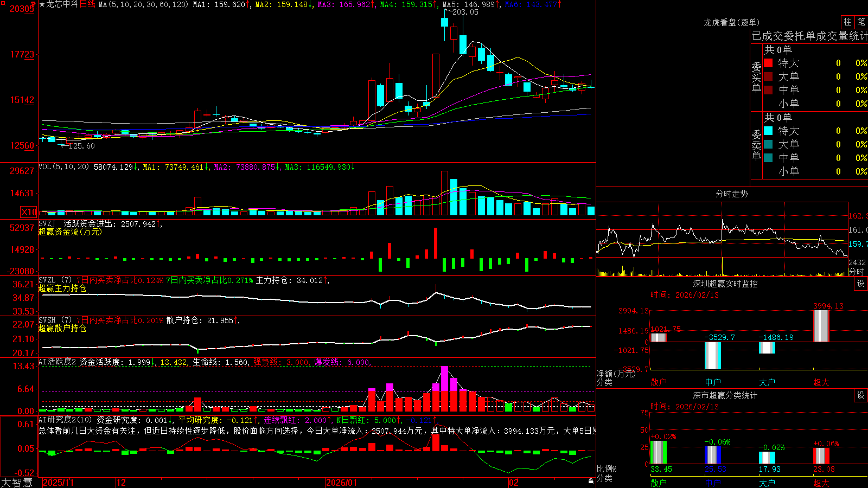Click the dark red 大单 swatch in 委买单
The image size is (868, 488).
point(768,76)
